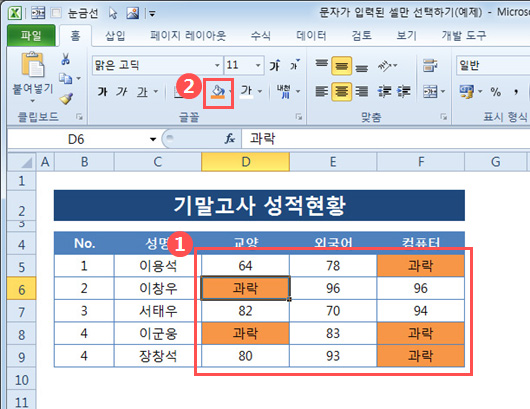Select the Format Painter brush icon
The image size is (530, 409).
coord(66,98)
